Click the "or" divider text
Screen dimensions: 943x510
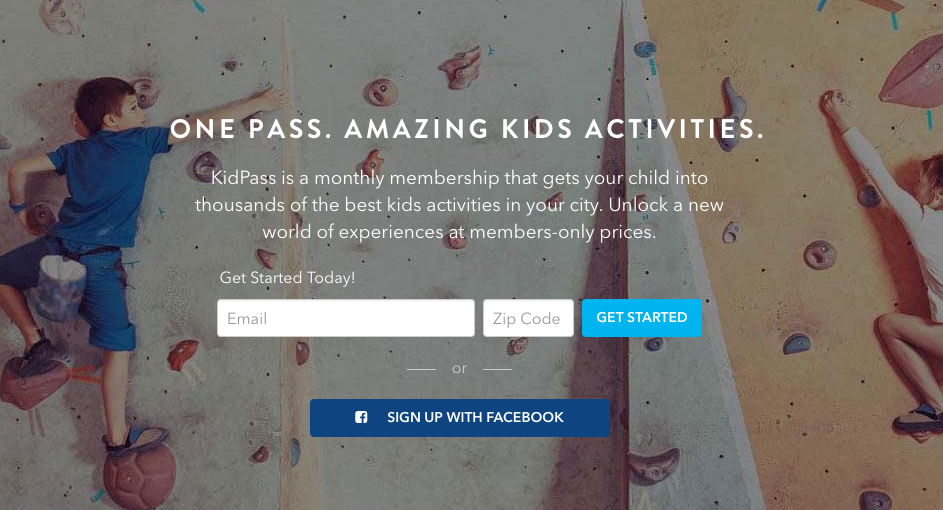(459, 369)
